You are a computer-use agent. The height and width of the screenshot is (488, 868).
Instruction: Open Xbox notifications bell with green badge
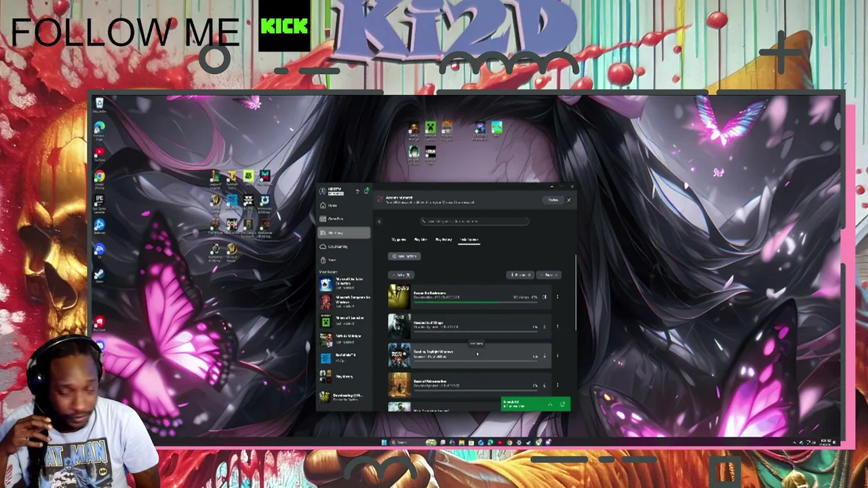(x=366, y=191)
